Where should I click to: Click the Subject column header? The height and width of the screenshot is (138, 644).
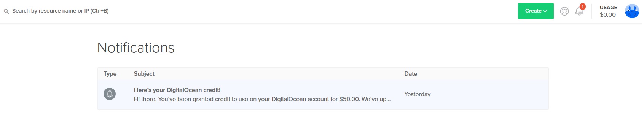pos(144,74)
